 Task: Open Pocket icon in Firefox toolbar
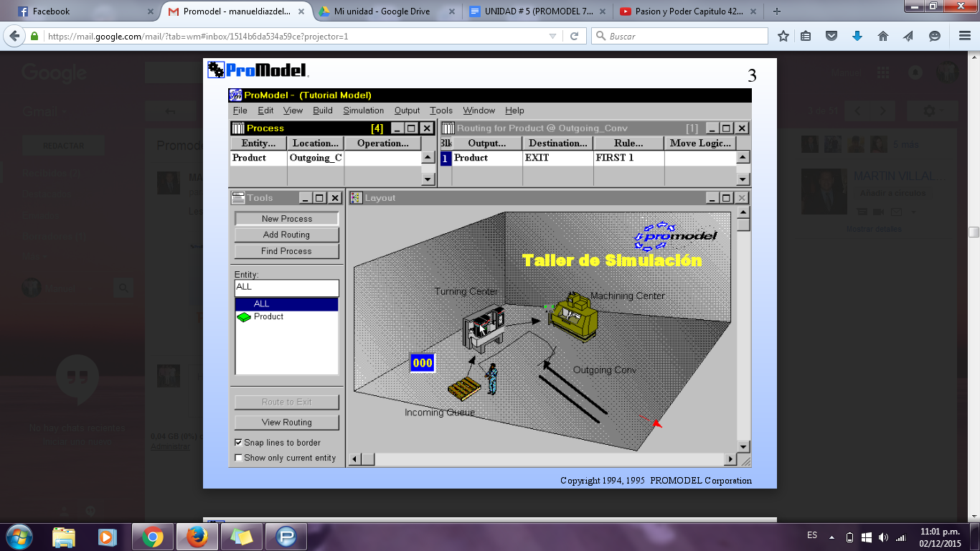point(831,36)
